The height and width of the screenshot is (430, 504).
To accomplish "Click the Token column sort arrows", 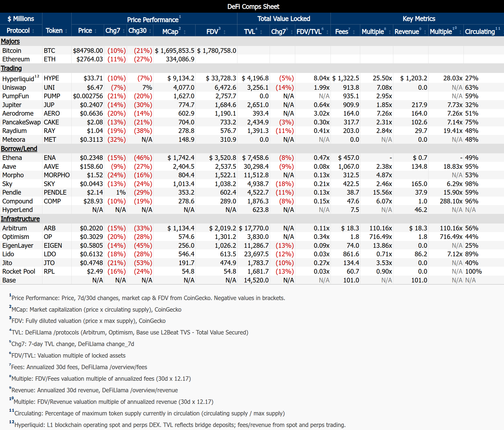I will pyautogui.click(x=66, y=31).
